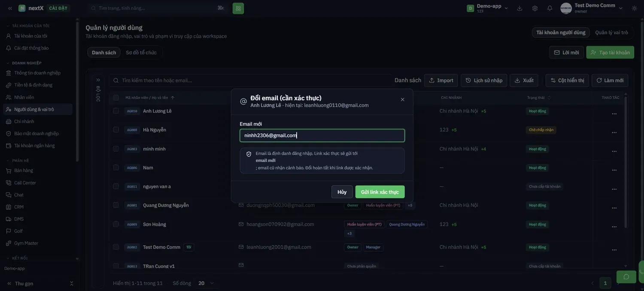This screenshot has width=644, height=291.
Task: Close the Đổi email dialog
Action: coord(402,100)
